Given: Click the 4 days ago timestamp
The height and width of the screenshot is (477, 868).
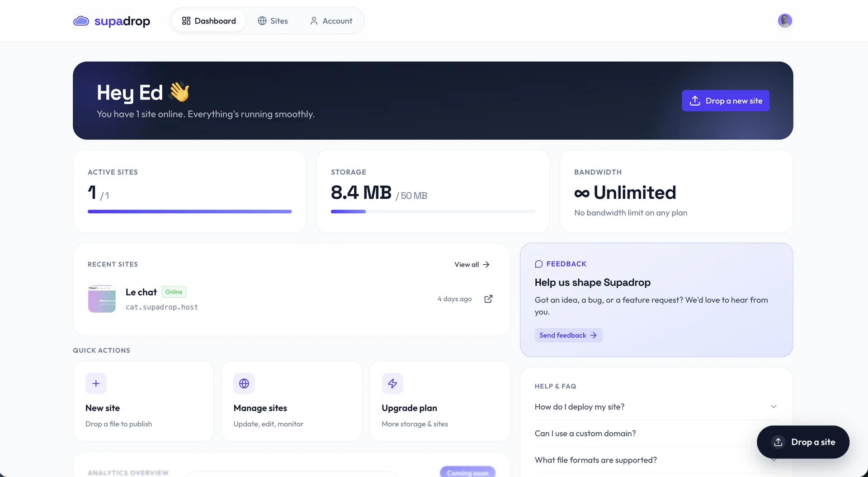Looking at the screenshot, I should tap(454, 299).
